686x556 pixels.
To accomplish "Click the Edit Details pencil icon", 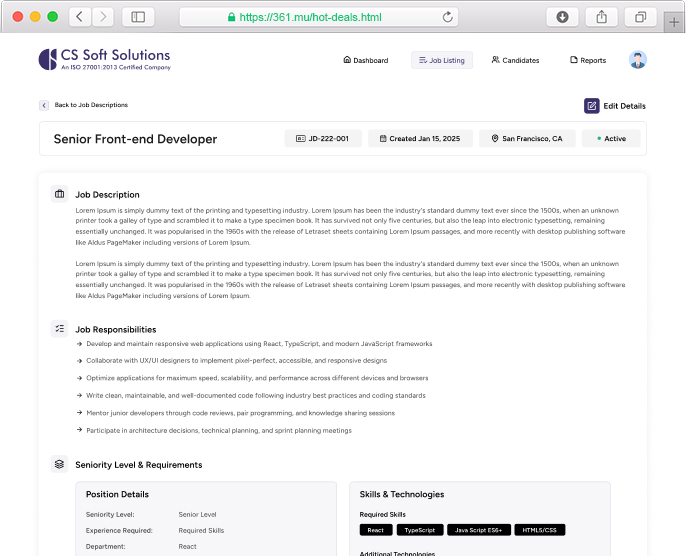I will 592,105.
